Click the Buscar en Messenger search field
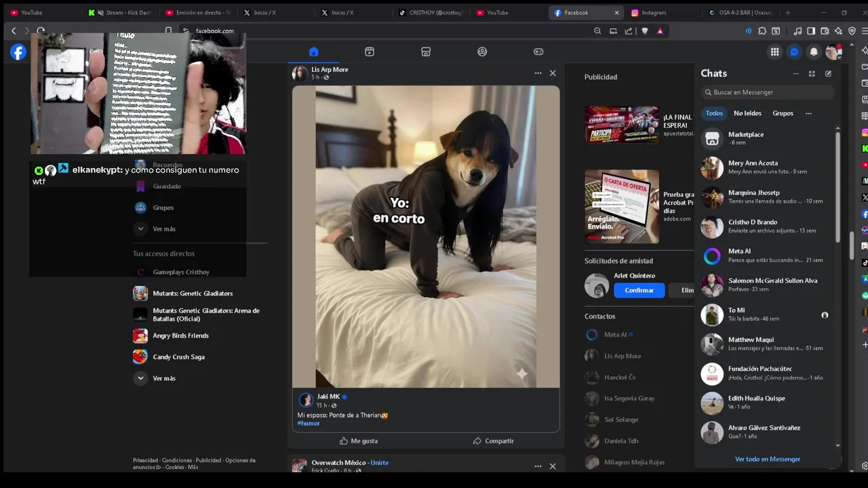This screenshot has height=488, width=868. tap(768, 92)
